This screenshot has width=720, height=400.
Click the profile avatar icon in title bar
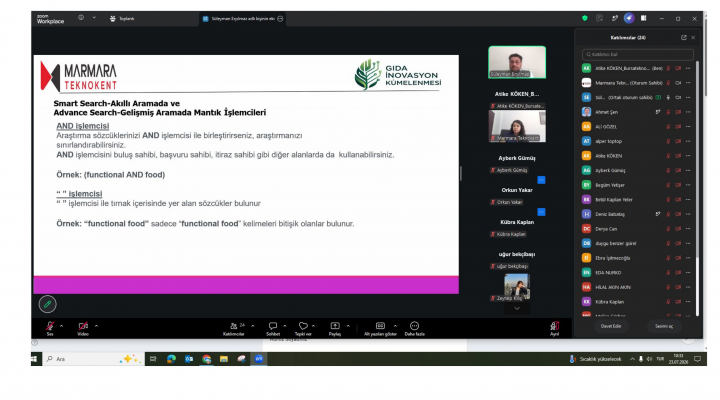click(x=629, y=18)
